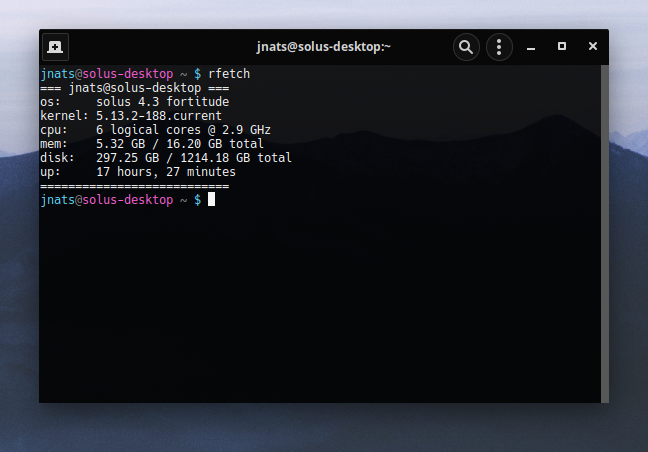Open the three-dot terminal menu

point(499,47)
